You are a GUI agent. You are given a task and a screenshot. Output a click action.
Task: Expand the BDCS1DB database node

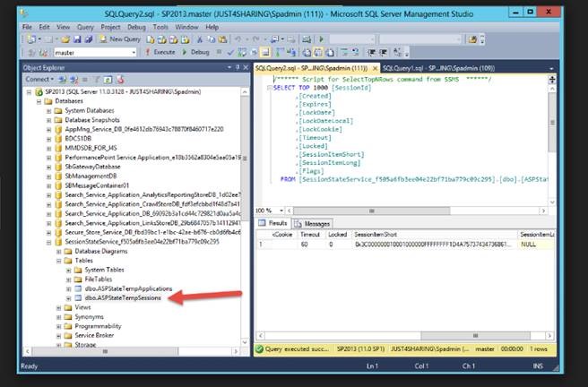[48, 139]
